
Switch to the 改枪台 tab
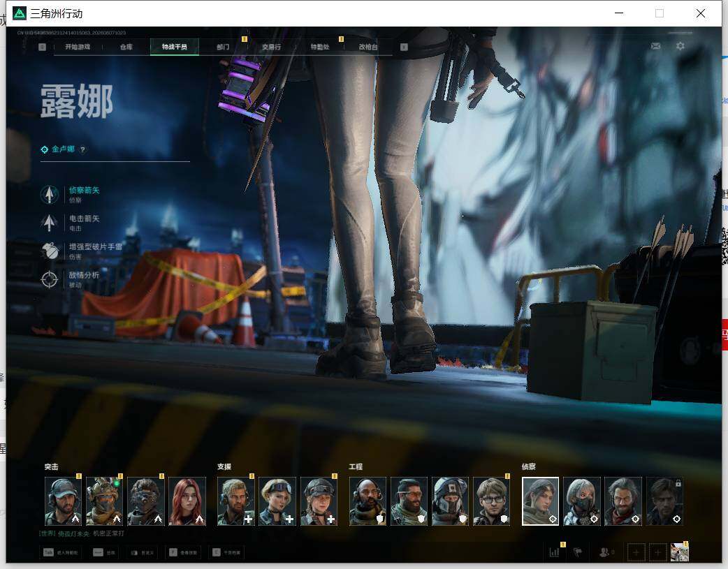click(367, 47)
